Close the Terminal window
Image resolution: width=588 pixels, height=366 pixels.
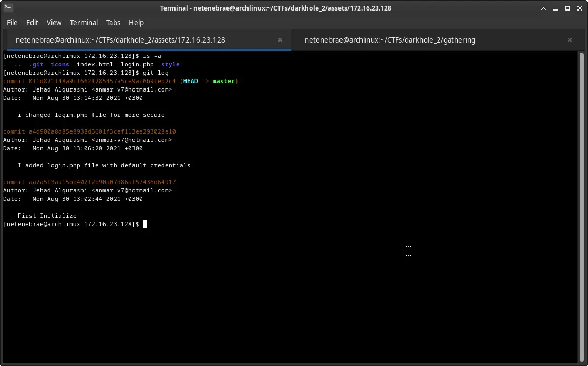click(x=579, y=8)
